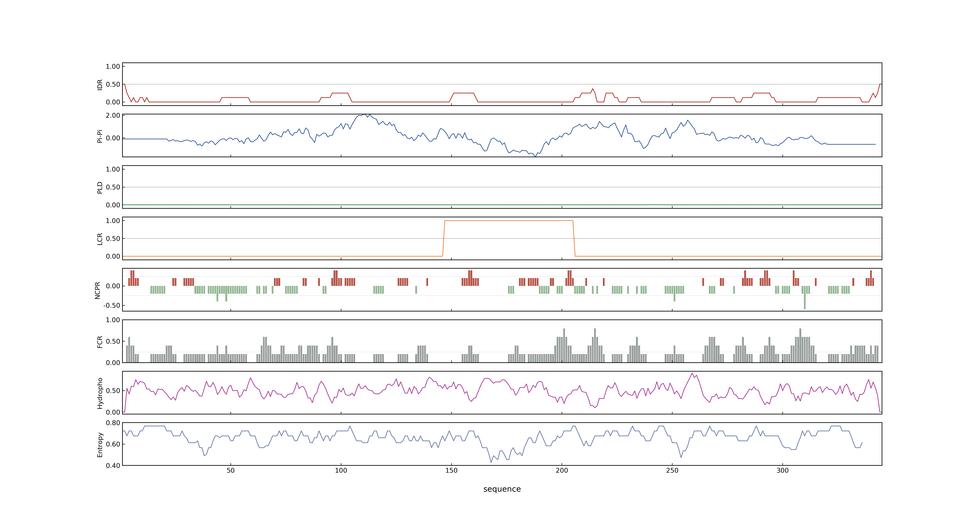Click the Pi-Pi axis label
The image size is (980, 523).
pos(100,136)
